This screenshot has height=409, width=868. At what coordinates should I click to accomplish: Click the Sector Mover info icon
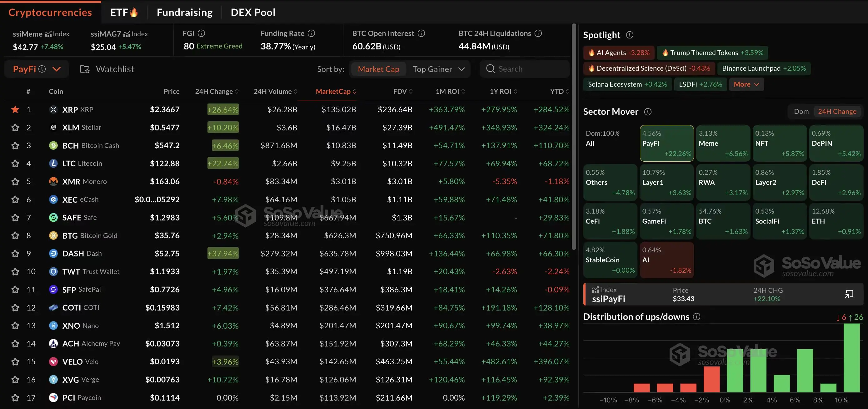point(648,112)
